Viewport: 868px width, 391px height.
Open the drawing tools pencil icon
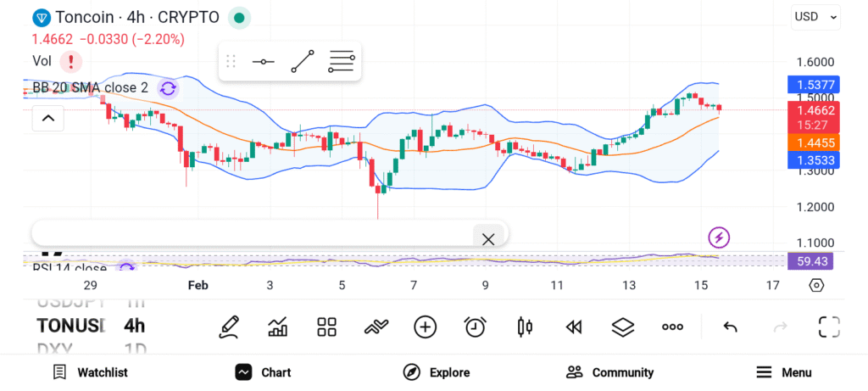point(228,327)
